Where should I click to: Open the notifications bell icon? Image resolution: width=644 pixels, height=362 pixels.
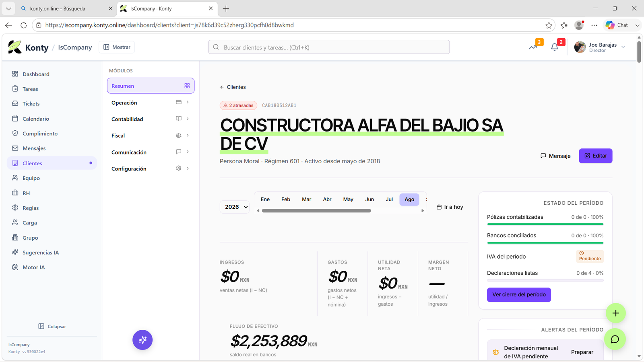point(555,47)
